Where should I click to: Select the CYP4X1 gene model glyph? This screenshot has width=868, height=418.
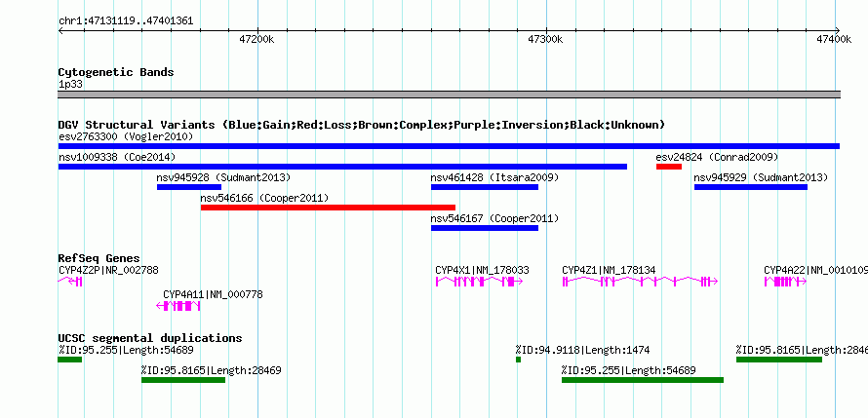click(x=480, y=282)
